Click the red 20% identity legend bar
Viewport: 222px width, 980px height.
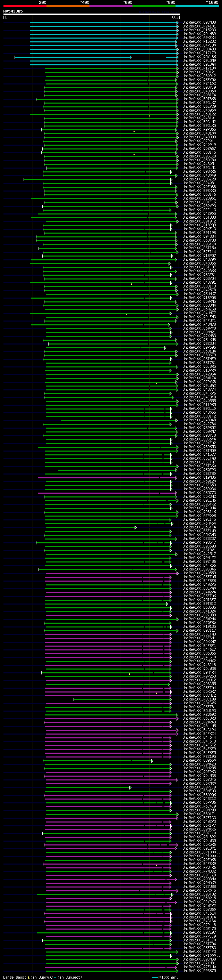click(25, 6)
